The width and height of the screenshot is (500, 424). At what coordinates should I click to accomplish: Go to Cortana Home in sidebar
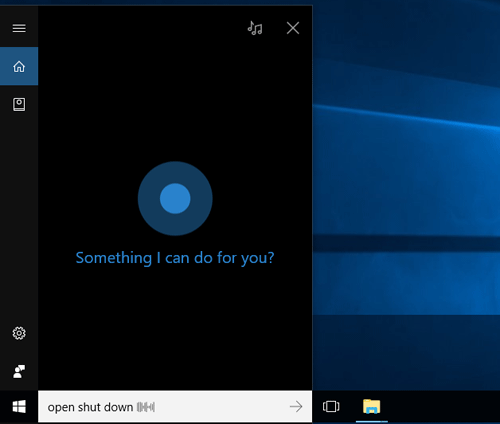point(19,66)
